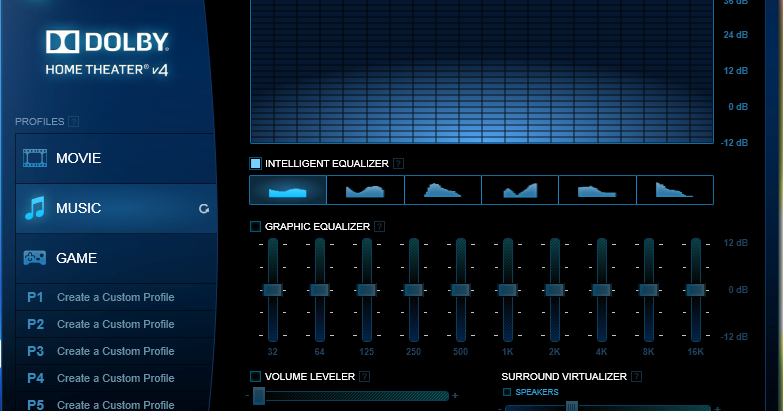Toggle the Intelligent Equalizer checkbox
783x411 pixels.
[255, 163]
